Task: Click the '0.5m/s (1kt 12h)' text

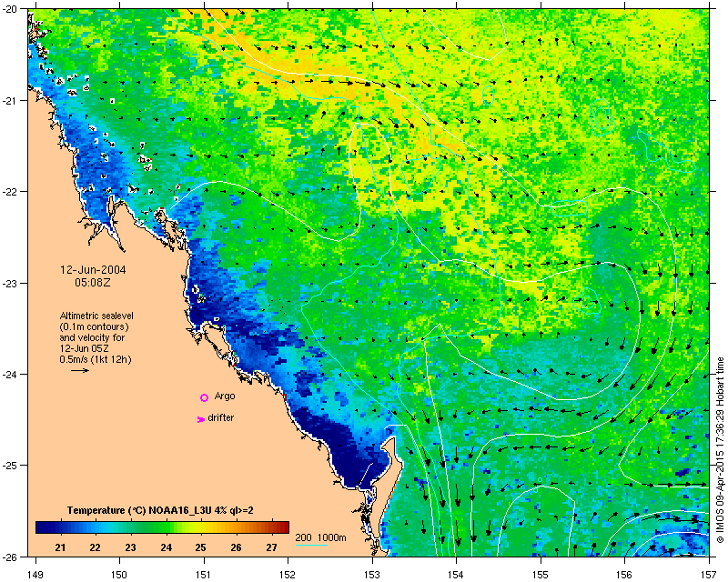Action: 96,359
